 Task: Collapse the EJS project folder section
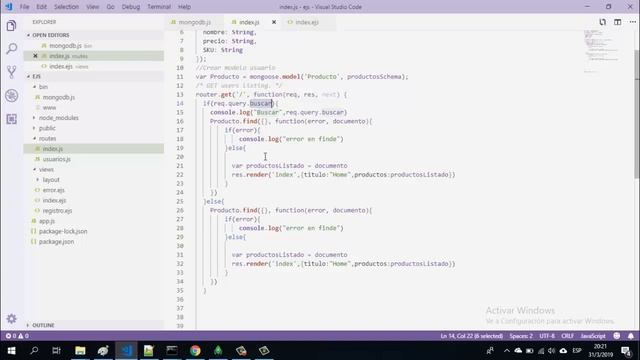click(x=36, y=76)
